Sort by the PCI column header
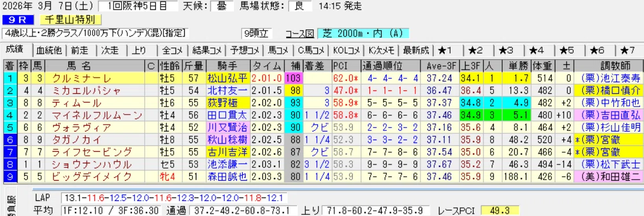644x216 pixels. click(346, 65)
